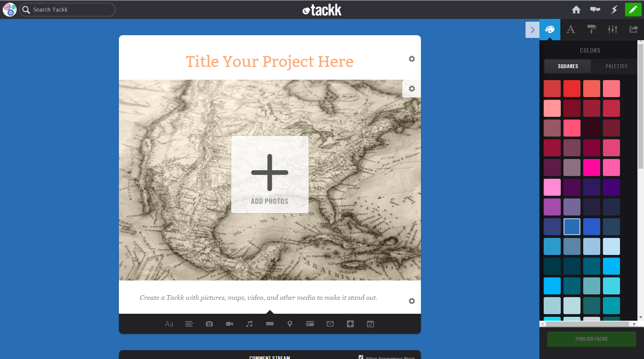This screenshot has height=359, width=644.
Task: Collapse the side panel with chevron arrow
Action: click(532, 30)
